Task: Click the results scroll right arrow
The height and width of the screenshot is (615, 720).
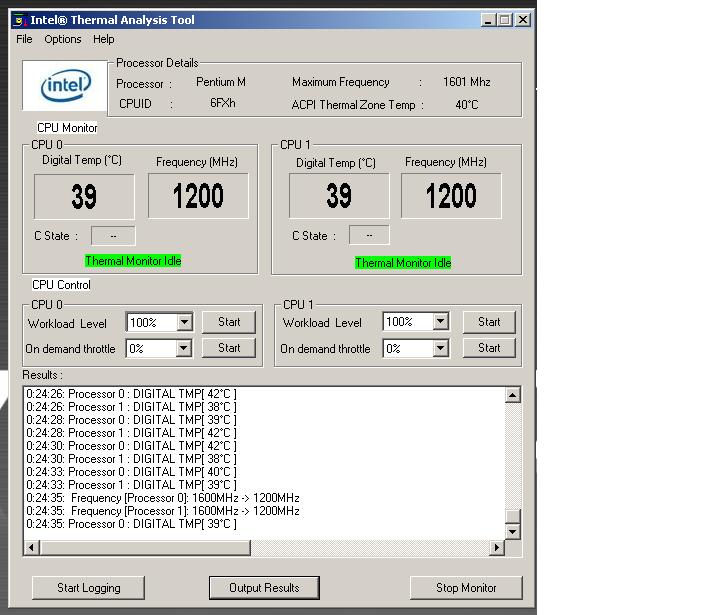Action: coord(496,547)
